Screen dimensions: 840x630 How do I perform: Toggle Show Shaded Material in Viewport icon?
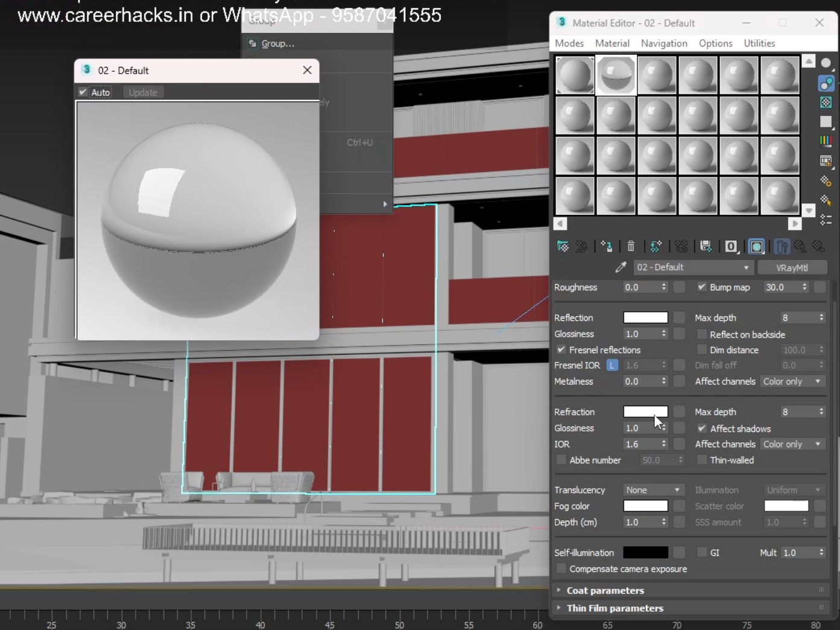(x=756, y=246)
